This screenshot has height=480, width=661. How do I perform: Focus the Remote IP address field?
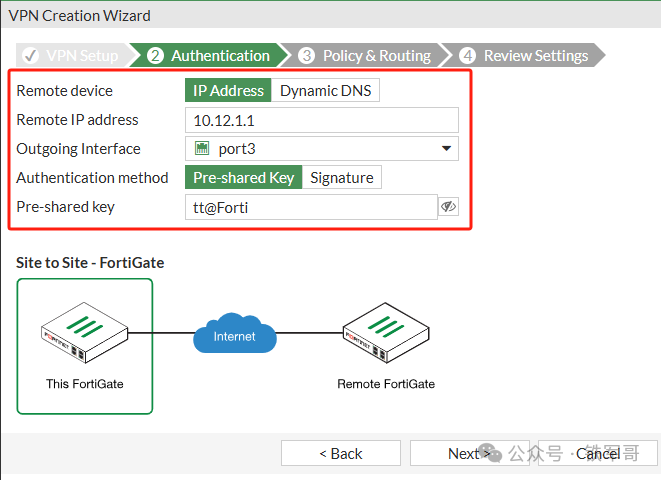(322, 120)
